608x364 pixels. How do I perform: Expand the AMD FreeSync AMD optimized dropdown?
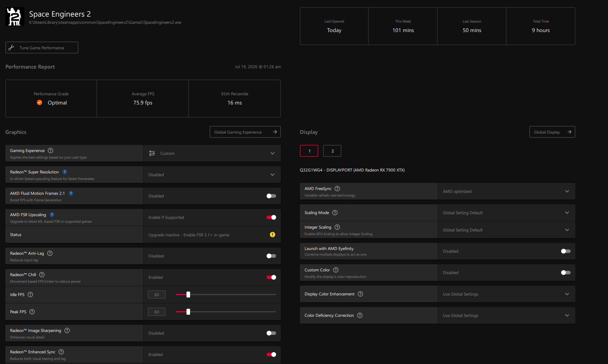pos(506,191)
